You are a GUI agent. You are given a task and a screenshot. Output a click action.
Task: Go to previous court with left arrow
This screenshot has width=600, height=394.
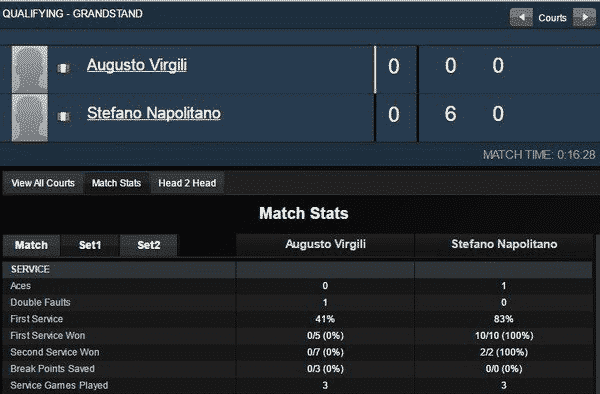(x=521, y=18)
